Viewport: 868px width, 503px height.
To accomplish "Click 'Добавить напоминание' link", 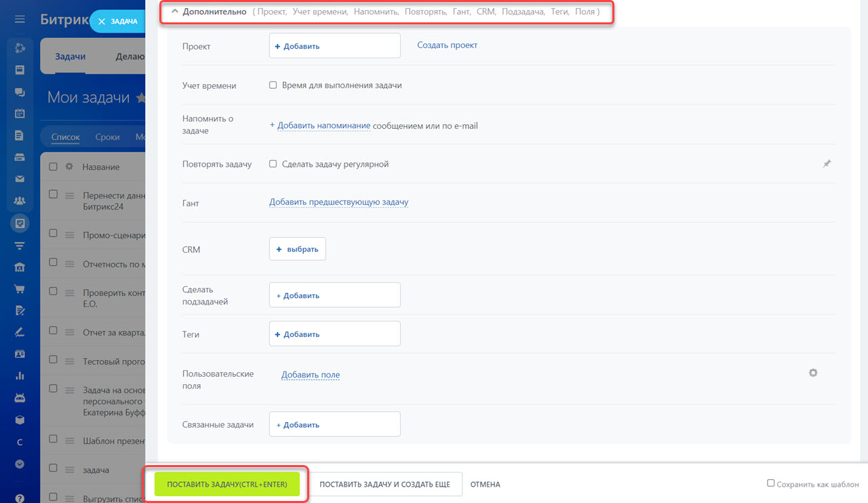I will pyautogui.click(x=323, y=125).
